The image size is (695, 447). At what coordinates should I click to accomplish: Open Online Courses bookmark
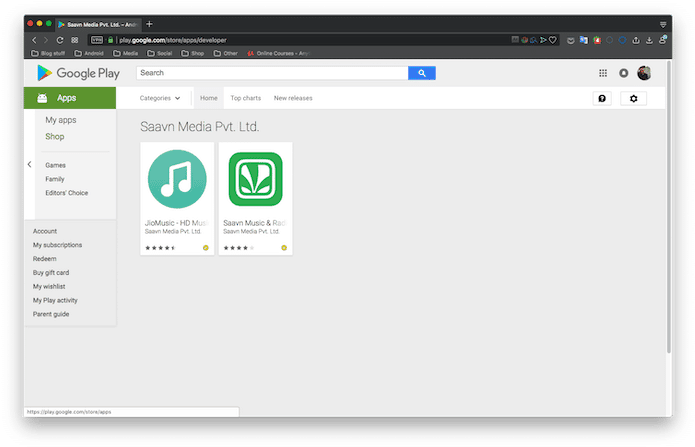[x=278, y=53]
